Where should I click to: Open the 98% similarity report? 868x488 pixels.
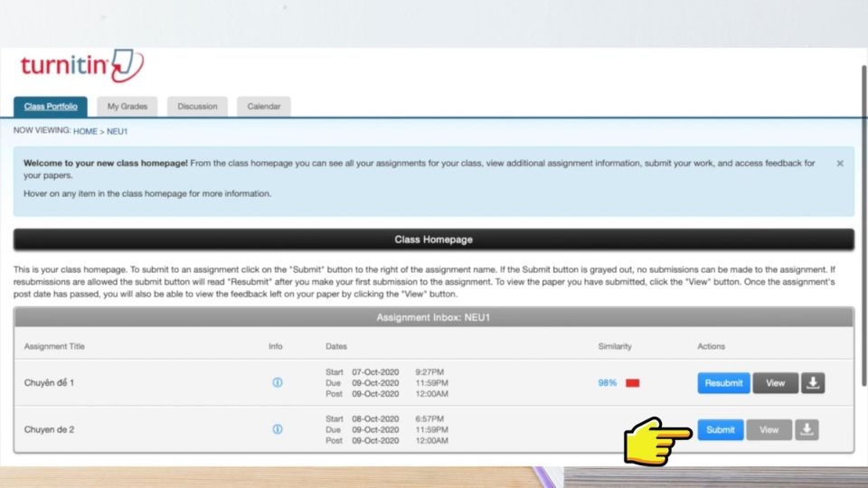[607, 383]
